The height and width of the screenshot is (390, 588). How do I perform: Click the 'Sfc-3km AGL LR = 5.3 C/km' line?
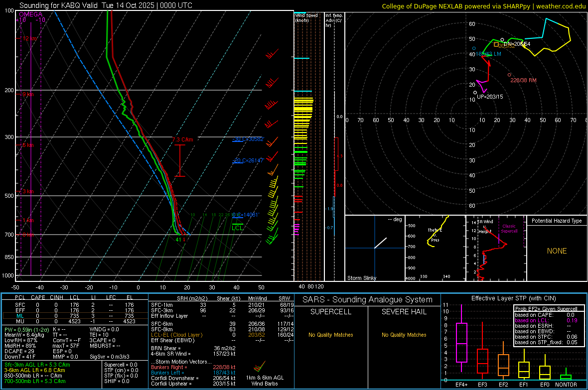pos(37,365)
